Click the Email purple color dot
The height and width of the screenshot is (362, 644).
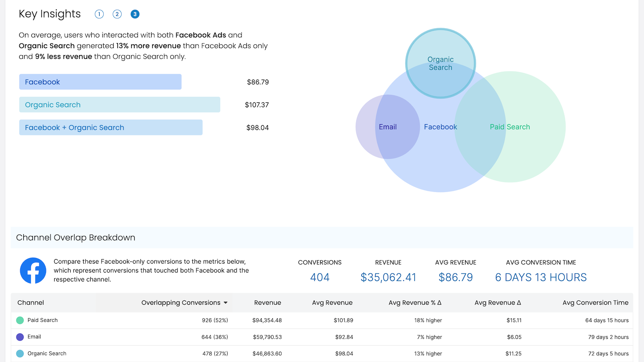[20, 337]
